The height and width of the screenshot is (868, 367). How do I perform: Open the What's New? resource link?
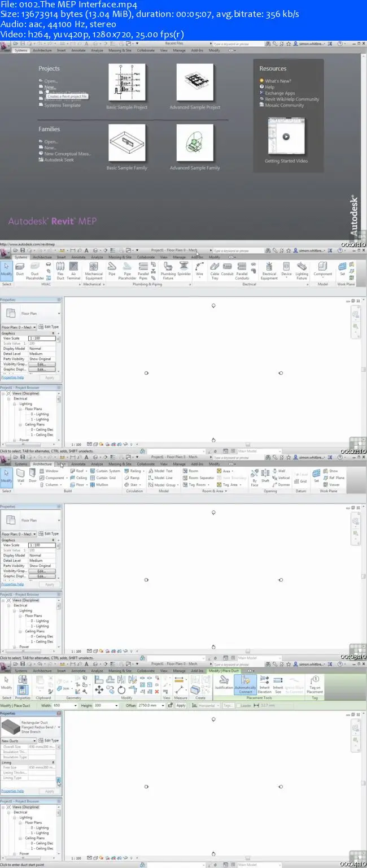point(278,81)
